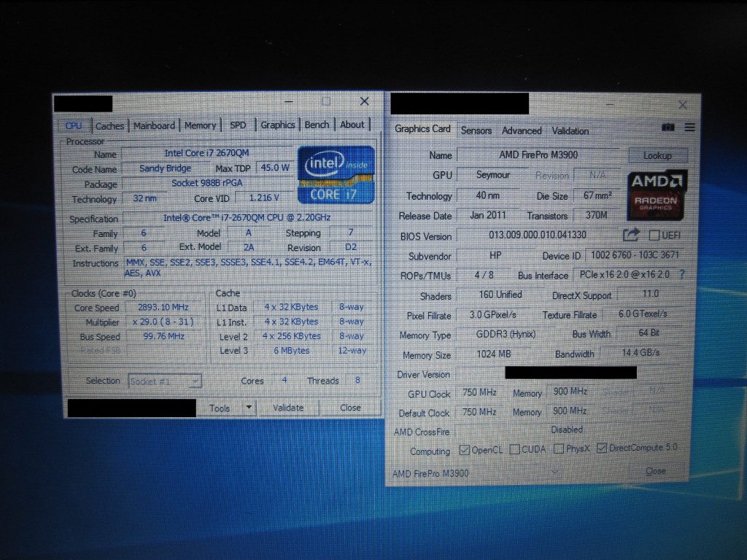Click the processor name 'Intel Core i7 2670QM'
Screen dimensions: 747x560
[x=206, y=153]
